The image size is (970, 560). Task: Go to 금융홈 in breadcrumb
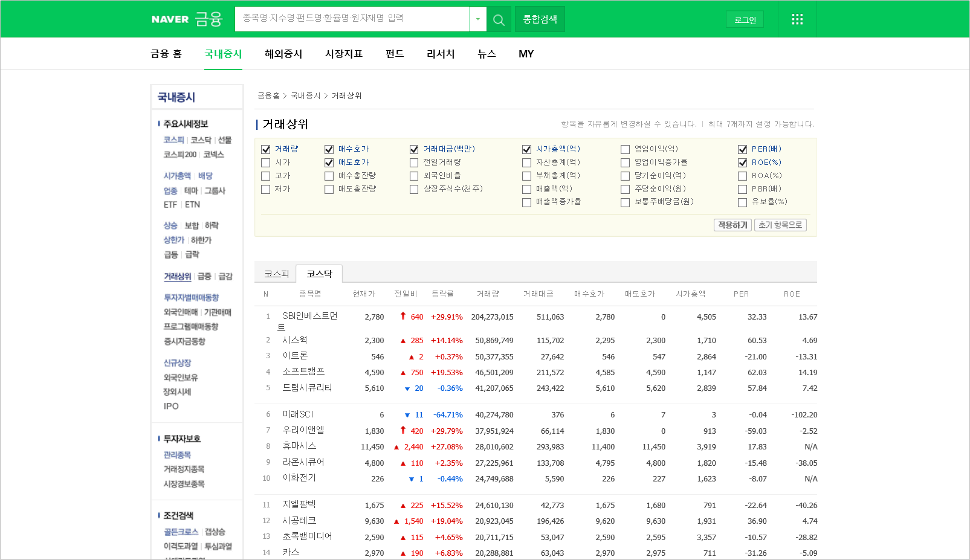pos(268,95)
